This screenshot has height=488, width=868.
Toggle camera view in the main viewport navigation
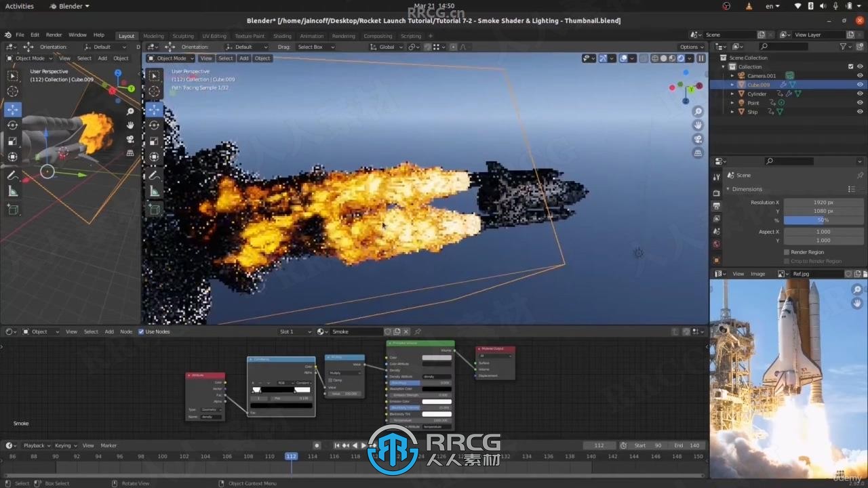pyautogui.click(x=698, y=139)
